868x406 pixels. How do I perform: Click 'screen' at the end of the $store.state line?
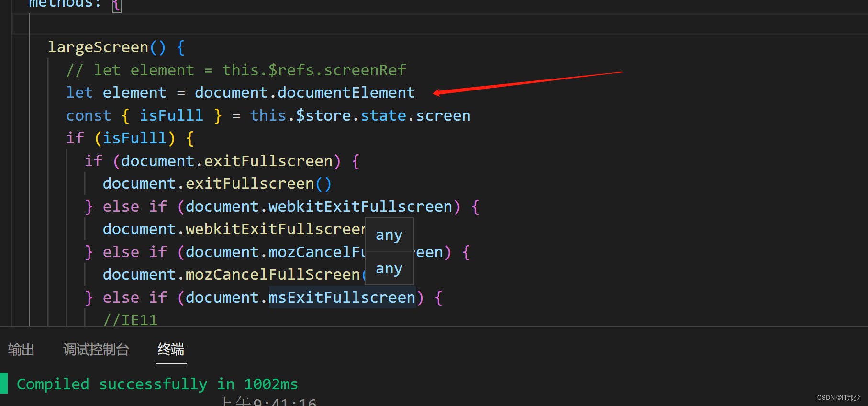point(443,115)
